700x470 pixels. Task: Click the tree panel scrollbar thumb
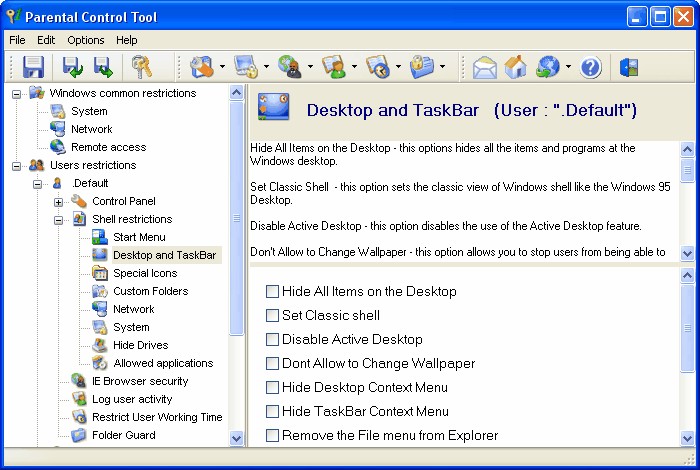[x=237, y=218]
